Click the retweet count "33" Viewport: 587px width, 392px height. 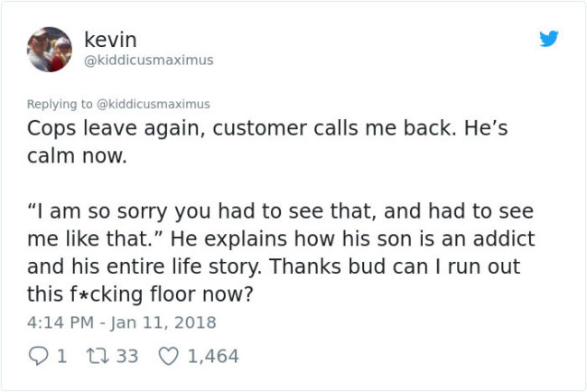tap(127, 356)
